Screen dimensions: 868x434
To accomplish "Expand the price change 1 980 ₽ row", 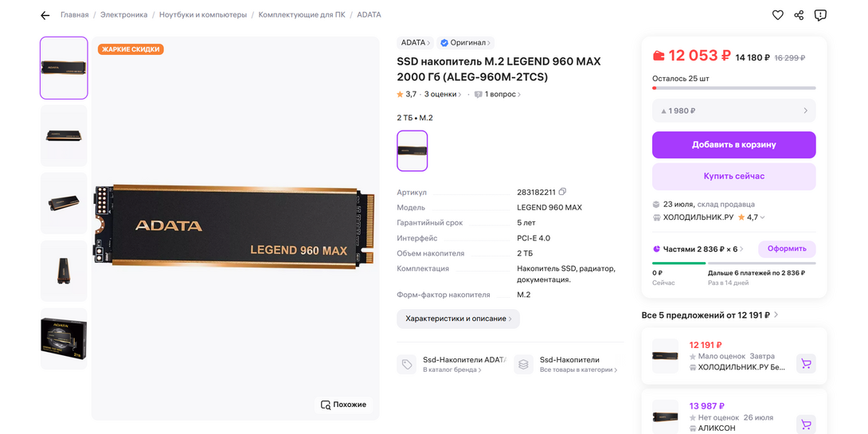I will pyautogui.click(x=734, y=111).
